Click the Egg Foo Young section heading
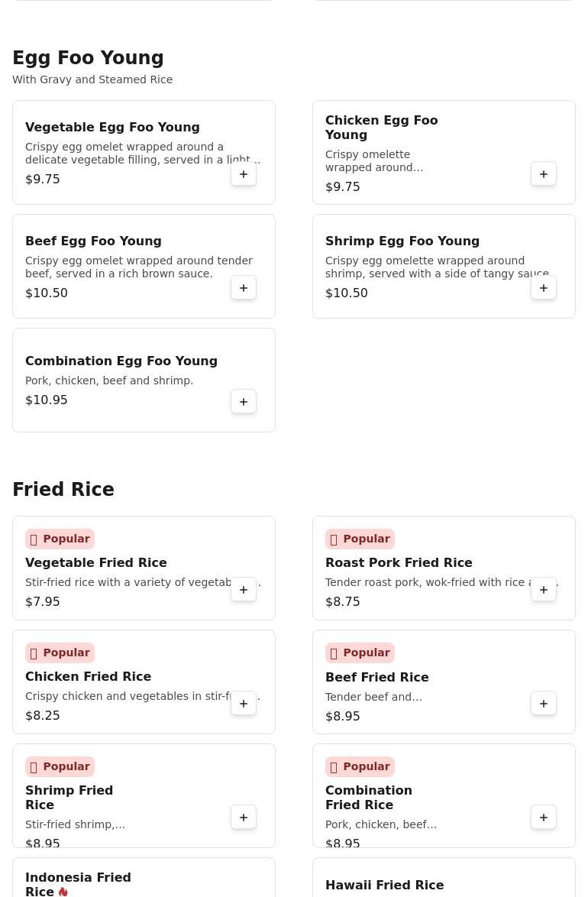 click(88, 58)
